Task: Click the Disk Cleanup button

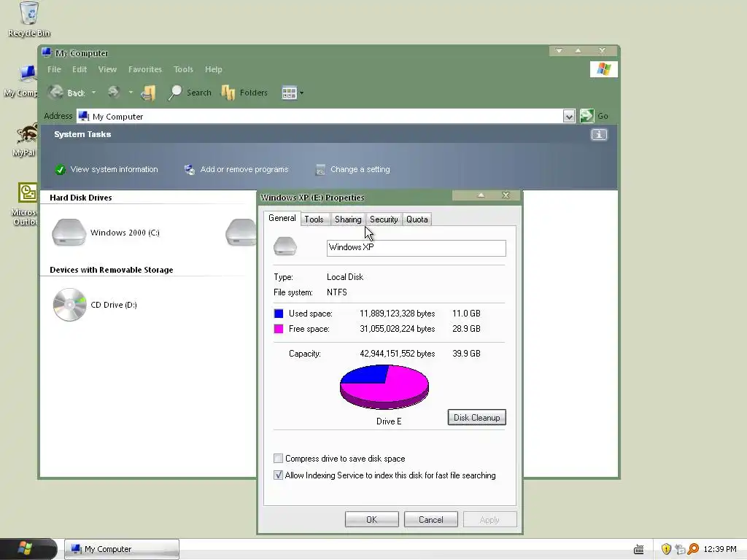Action: click(477, 418)
